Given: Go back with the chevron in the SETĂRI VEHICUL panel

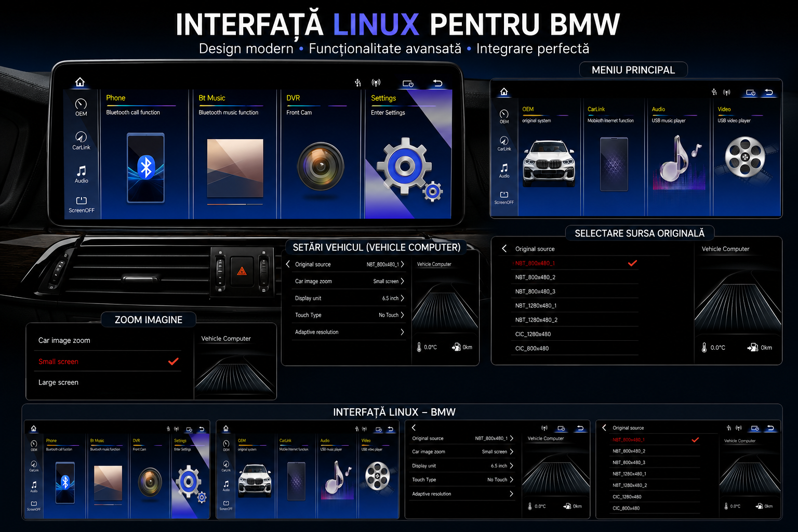Looking at the screenshot, I should point(288,264).
